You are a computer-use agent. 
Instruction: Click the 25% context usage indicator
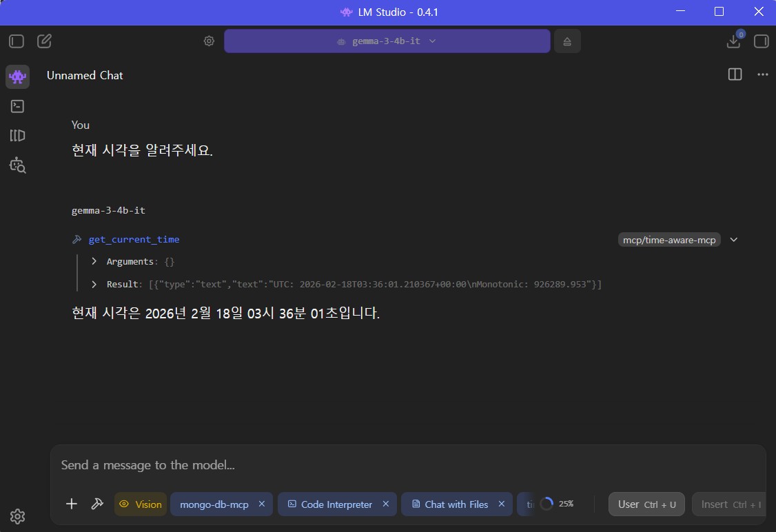[557, 504]
